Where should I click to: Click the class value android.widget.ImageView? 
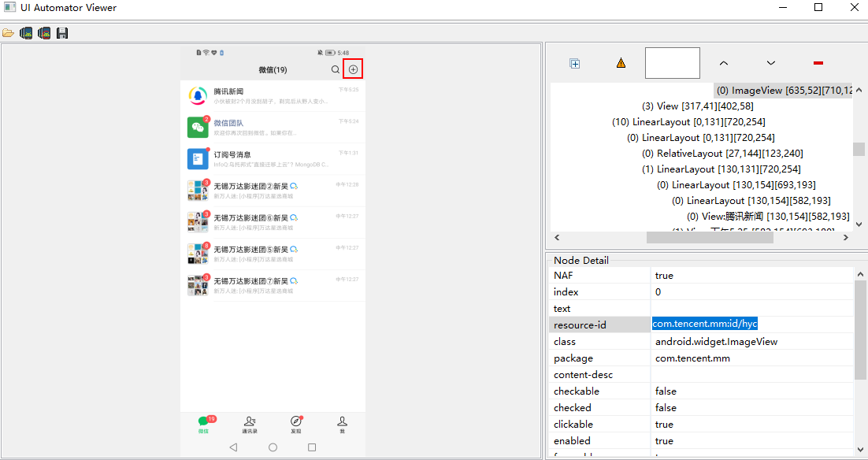[x=716, y=342]
